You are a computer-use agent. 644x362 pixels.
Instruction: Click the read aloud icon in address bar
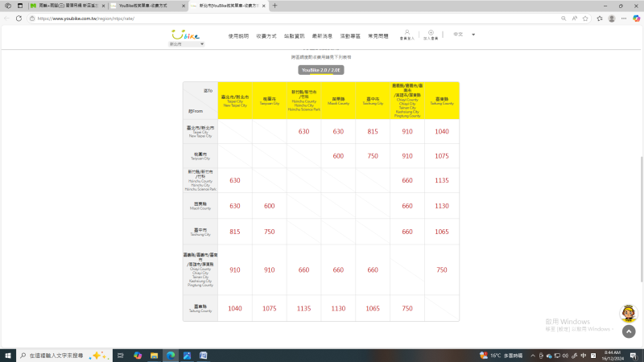575,19
